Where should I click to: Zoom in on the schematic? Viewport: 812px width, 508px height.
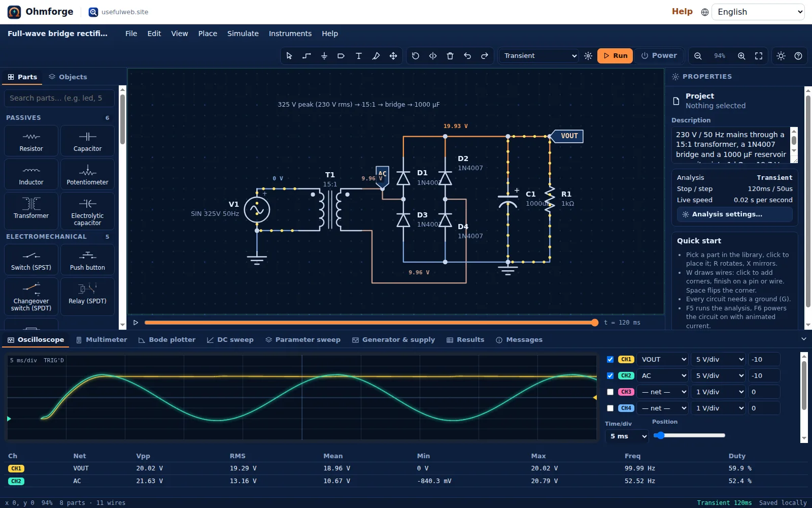tap(741, 56)
